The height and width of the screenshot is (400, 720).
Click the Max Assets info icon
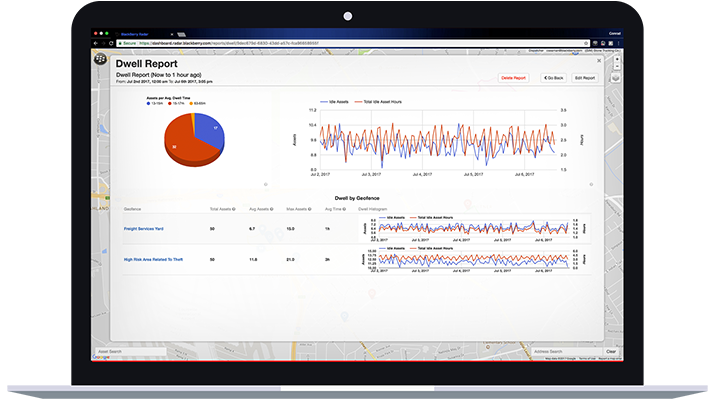point(311,209)
